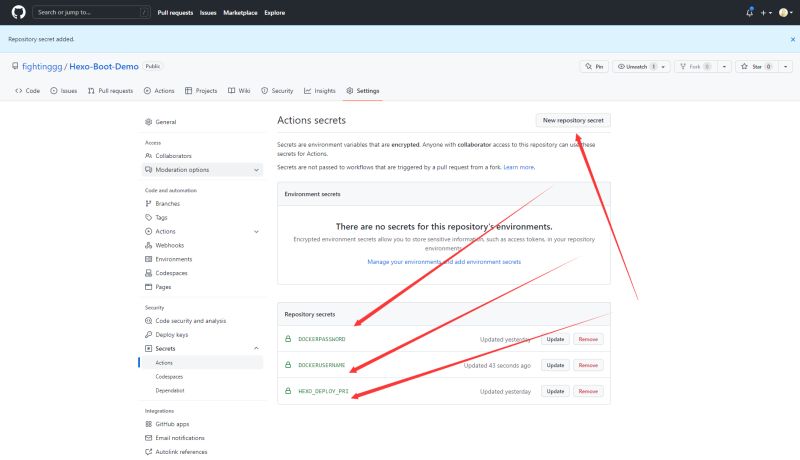Open the GitHub home logo
Viewport: 800px width, 460px height.
18,12
